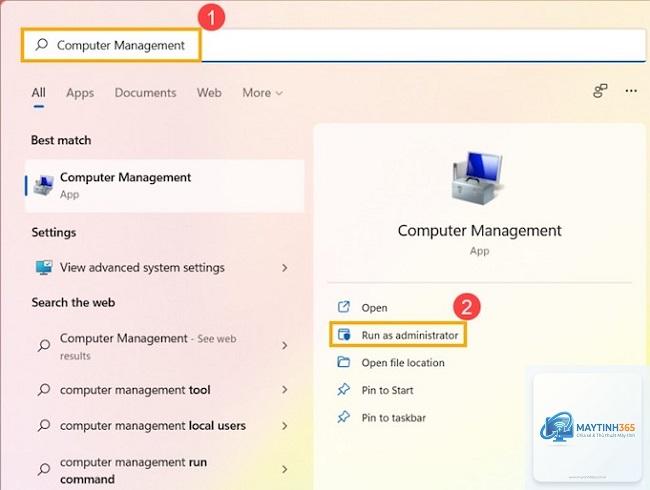The height and width of the screenshot is (490, 650).
Task: Click the Computer Management search text field
Action: coord(334,45)
